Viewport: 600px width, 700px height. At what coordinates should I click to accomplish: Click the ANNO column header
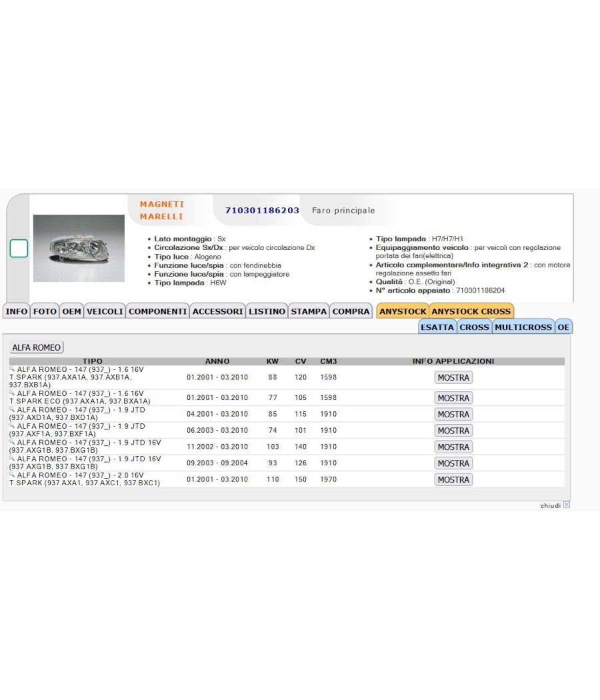(x=217, y=361)
